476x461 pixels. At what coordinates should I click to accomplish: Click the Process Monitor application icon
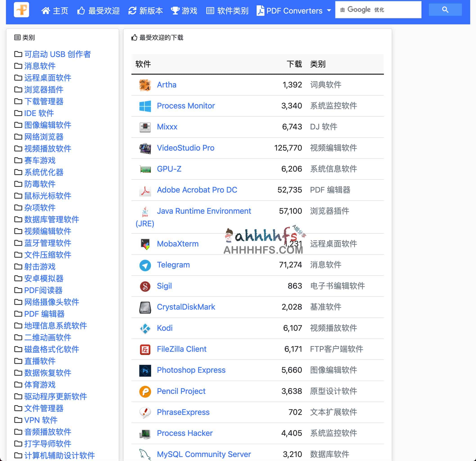(x=144, y=106)
